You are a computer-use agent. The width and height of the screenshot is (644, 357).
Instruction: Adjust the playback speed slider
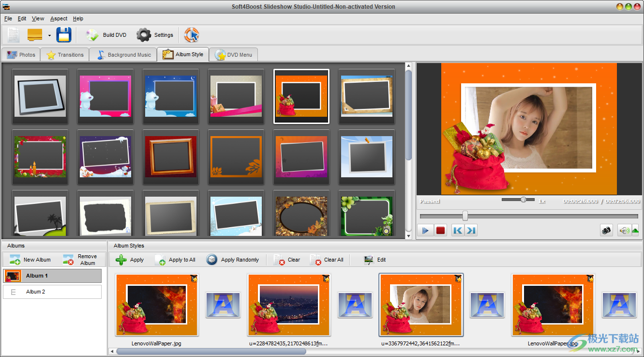[523, 199]
